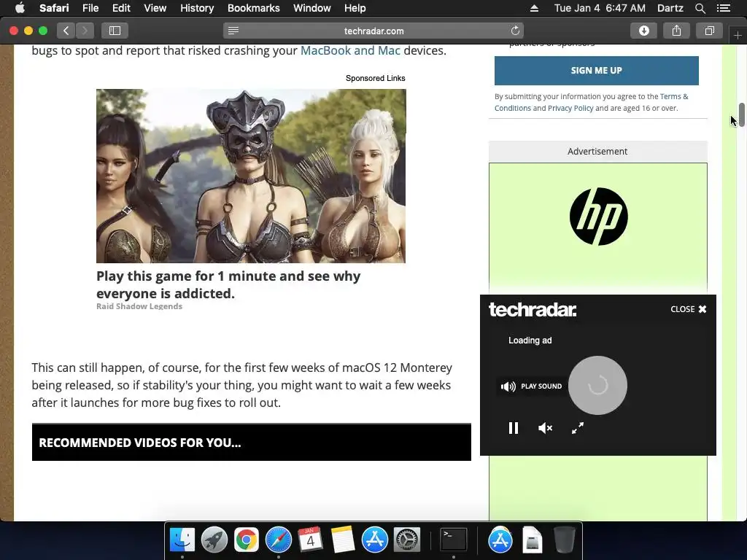
Task: Open the Share sheet icon
Action: tap(676, 31)
